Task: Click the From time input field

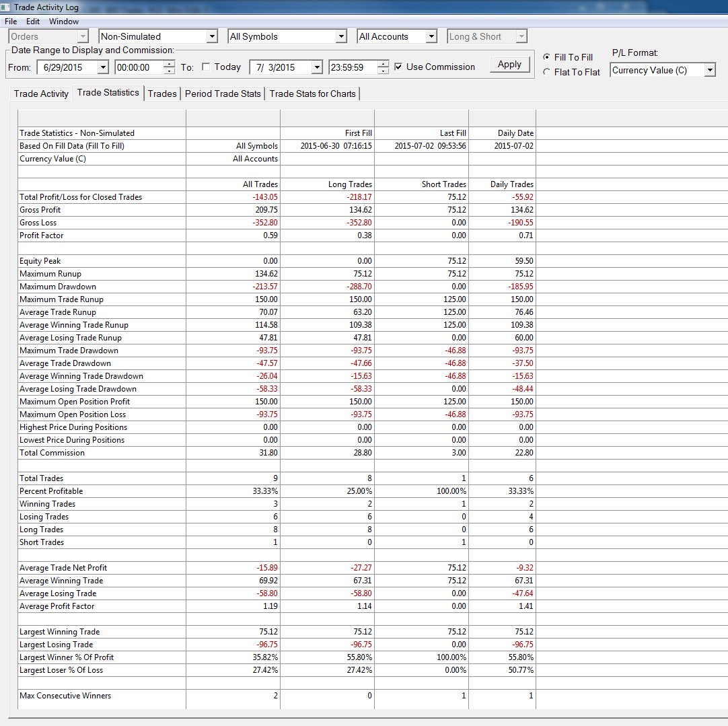Action: (139, 67)
